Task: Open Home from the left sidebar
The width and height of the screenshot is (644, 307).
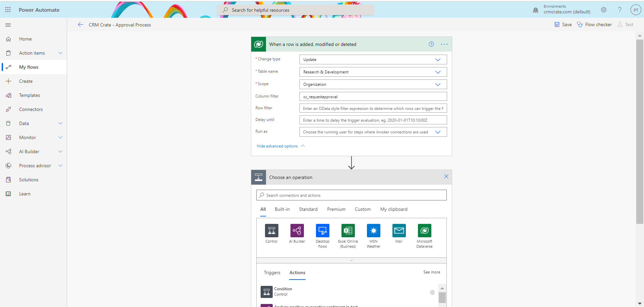Action: (x=25, y=39)
